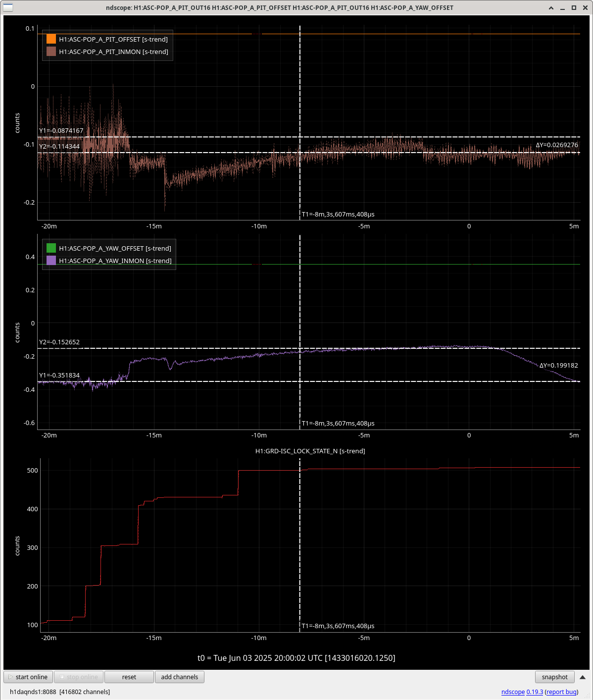
Task: Select the H1:ASC-POP_A_PIT_OFFSET [s-trend] legend label
Action: pyautogui.click(x=113, y=39)
